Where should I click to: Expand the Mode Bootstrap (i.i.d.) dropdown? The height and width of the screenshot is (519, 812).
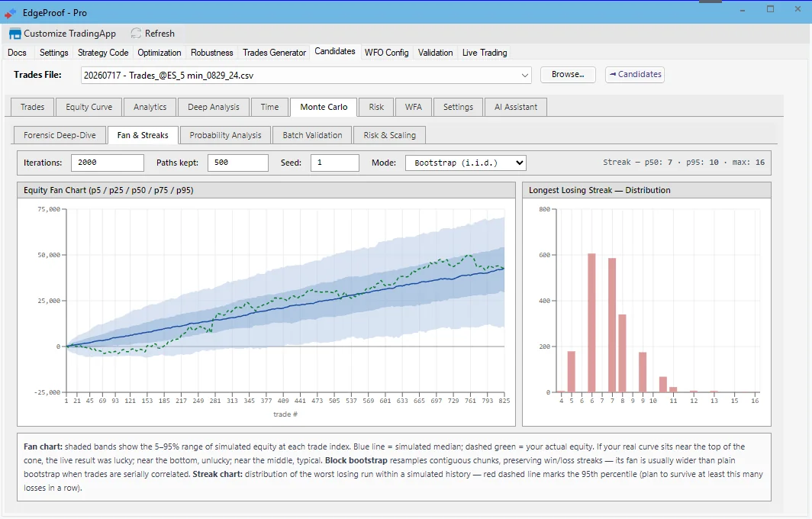[466, 163]
